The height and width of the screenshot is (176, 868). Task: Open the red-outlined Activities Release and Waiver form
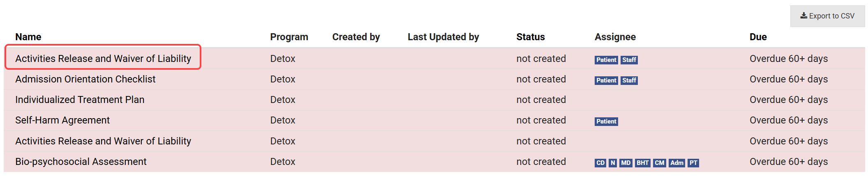coord(103,59)
